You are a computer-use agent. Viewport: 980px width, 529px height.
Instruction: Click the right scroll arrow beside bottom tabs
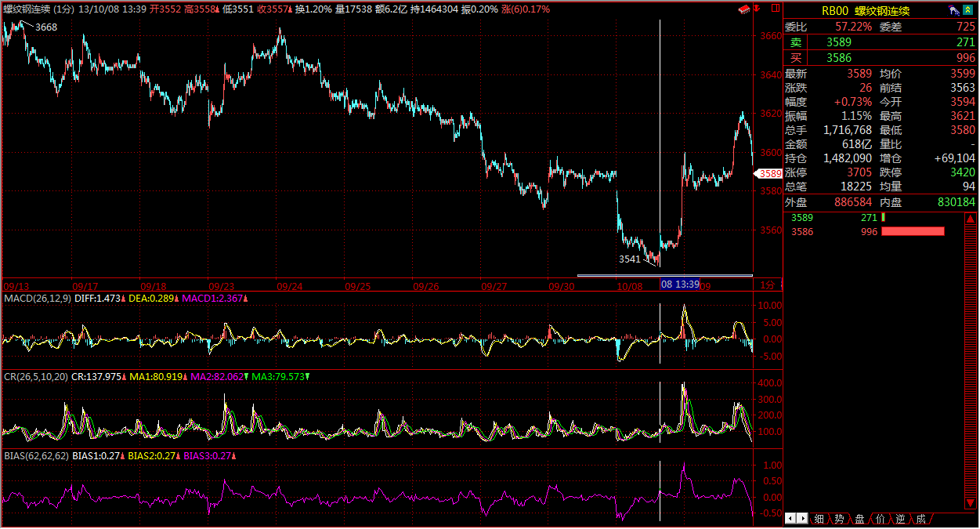pyautogui.click(x=801, y=518)
